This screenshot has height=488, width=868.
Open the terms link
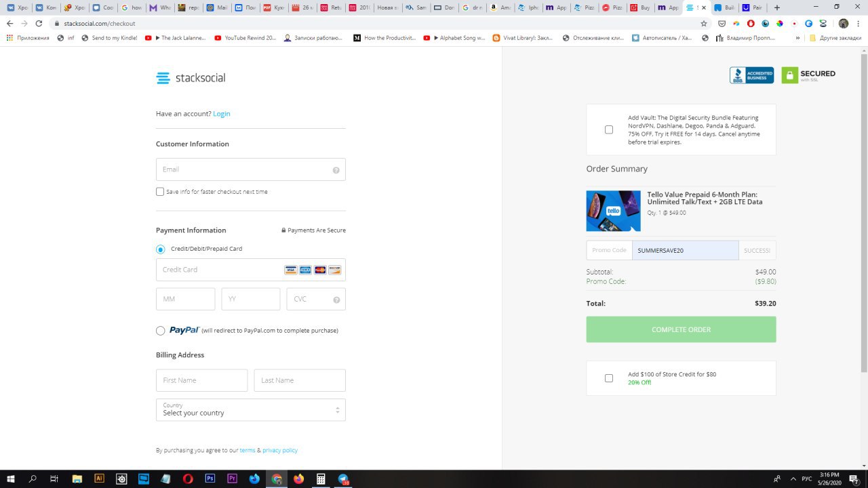pyautogui.click(x=248, y=450)
